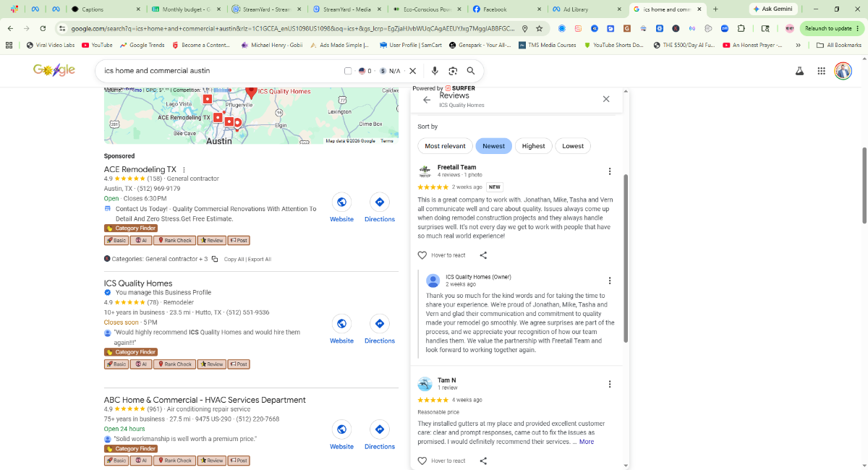Screen dimensions: 868x470
Task: Switch to the StreamYard - Media tab
Action: tap(346, 9)
